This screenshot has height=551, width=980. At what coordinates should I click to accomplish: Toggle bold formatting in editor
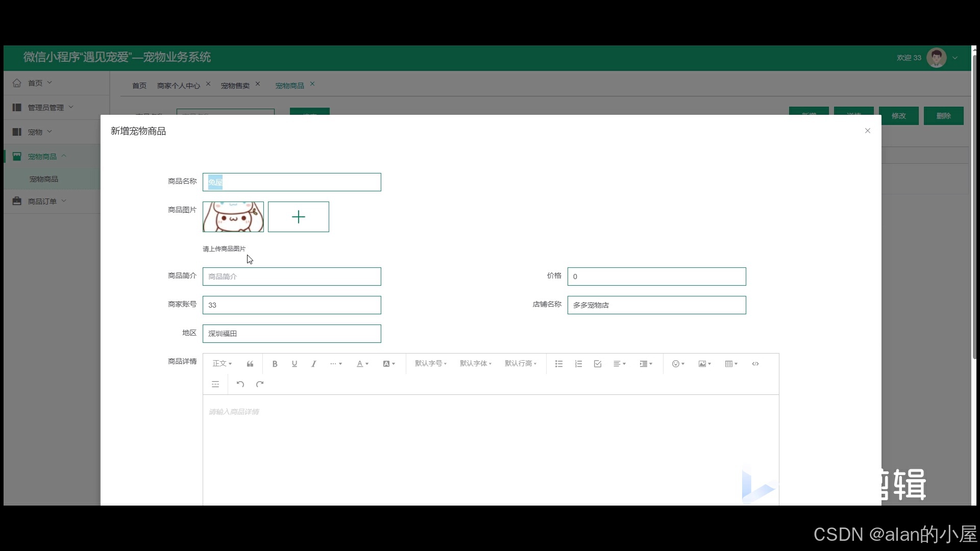(275, 364)
